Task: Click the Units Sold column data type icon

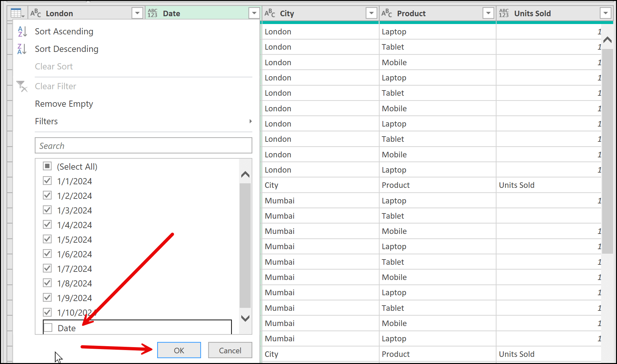Action: 504,13
